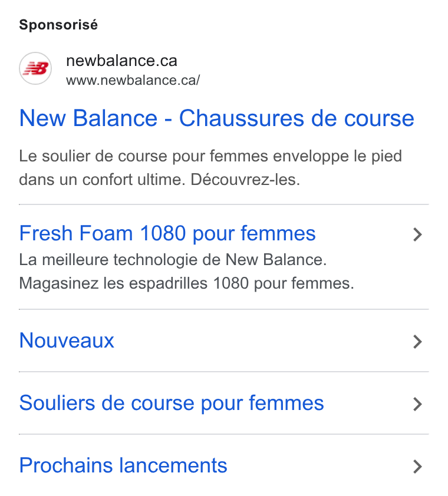This screenshot has height=496, width=448.
Task: Click the number 1080 in the Fresh Foam title
Action: click(163, 233)
